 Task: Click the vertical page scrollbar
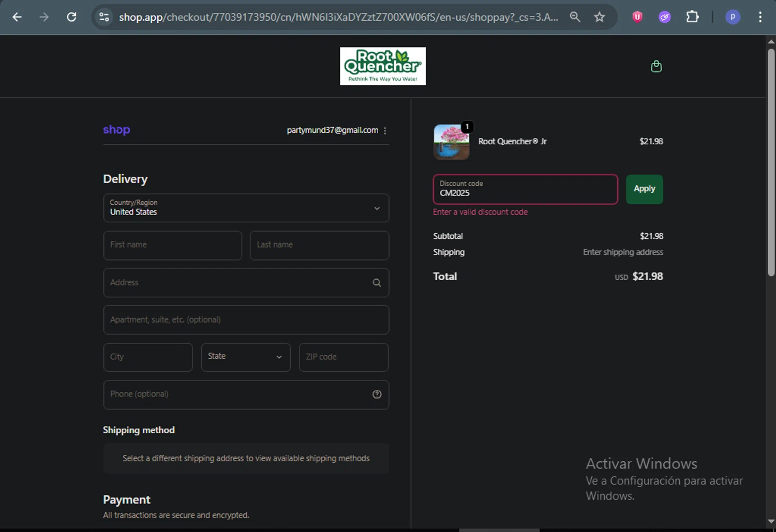pyautogui.click(x=771, y=162)
